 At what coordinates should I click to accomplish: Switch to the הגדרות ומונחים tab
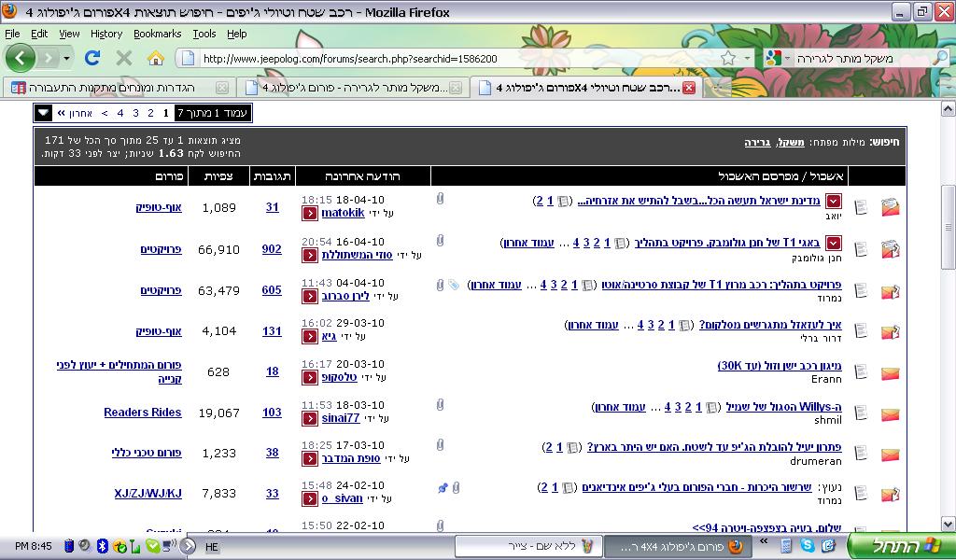click(x=112, y=88)
